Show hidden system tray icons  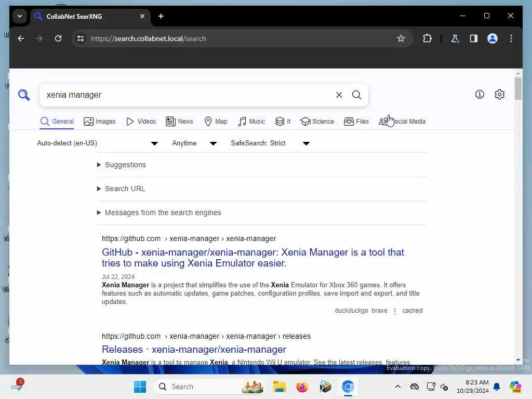pos(398,387)
